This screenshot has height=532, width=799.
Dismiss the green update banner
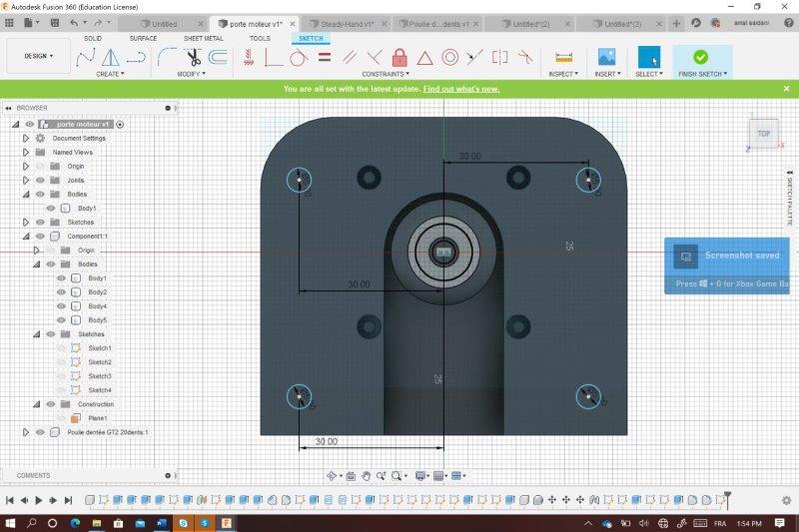786,89
